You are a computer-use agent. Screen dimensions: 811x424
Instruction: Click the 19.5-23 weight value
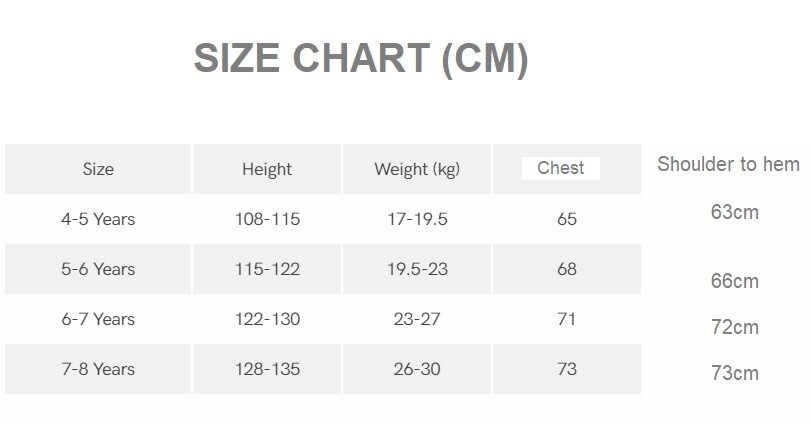point(417,269)
